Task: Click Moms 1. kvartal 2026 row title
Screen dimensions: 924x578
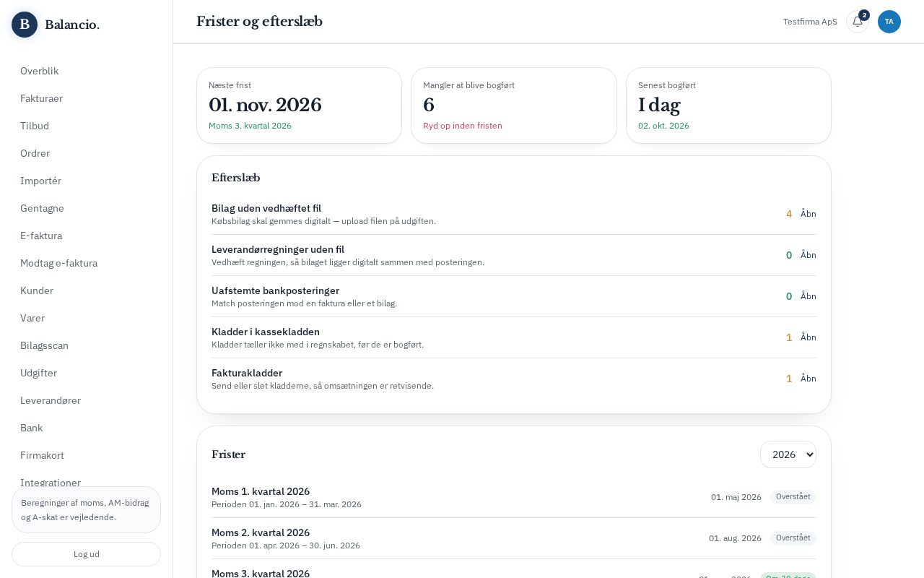Action: (261, 491)
